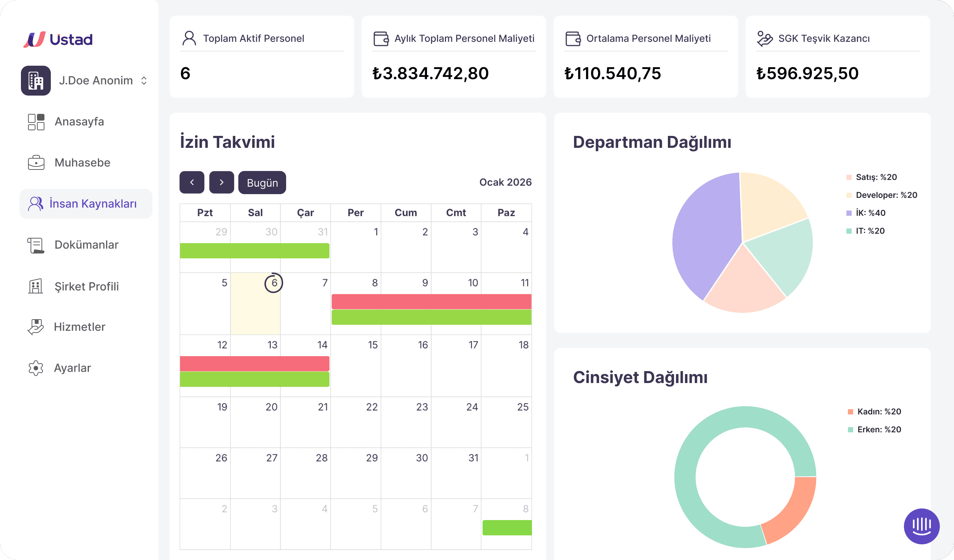
Task: Select day 6 on the calendar
Action: [x=274, y=283]
